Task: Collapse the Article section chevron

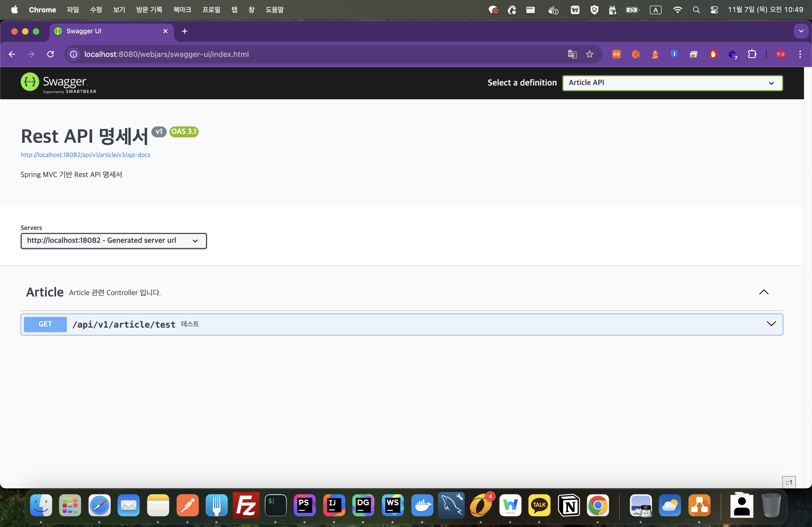Action: point(764,292)
